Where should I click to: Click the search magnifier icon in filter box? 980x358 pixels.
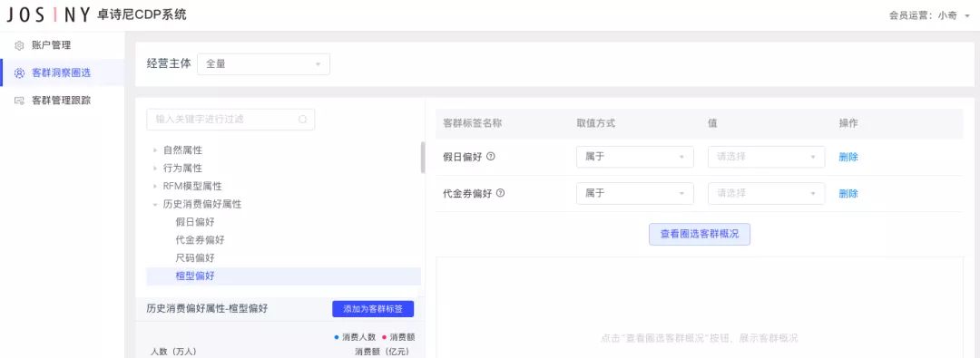pyautogui.click(x=302, y=120)
